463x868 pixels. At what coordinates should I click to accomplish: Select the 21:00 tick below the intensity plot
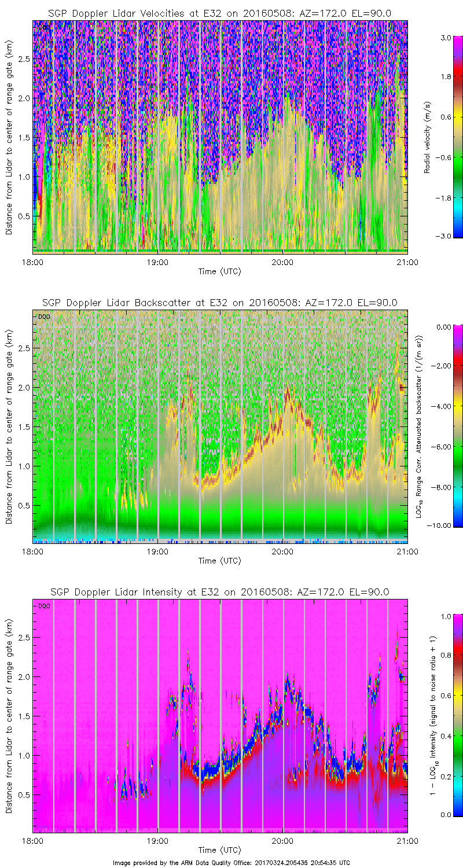pos(407,841)
